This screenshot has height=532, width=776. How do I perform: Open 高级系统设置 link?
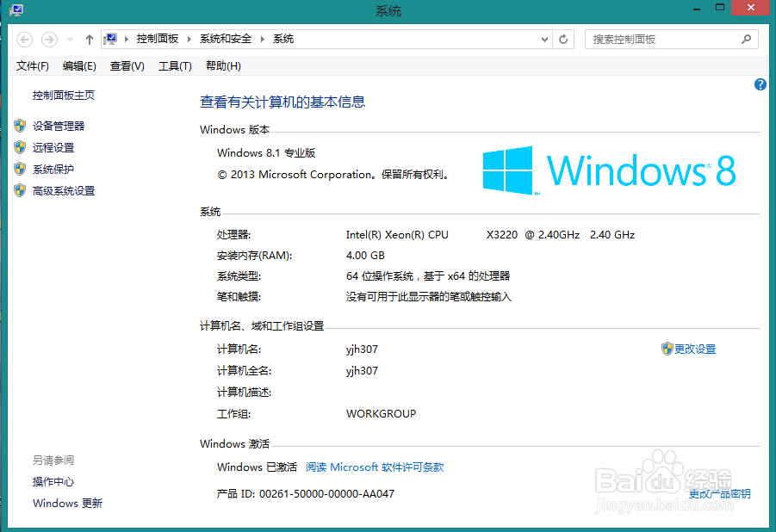(x=64, y=190)
